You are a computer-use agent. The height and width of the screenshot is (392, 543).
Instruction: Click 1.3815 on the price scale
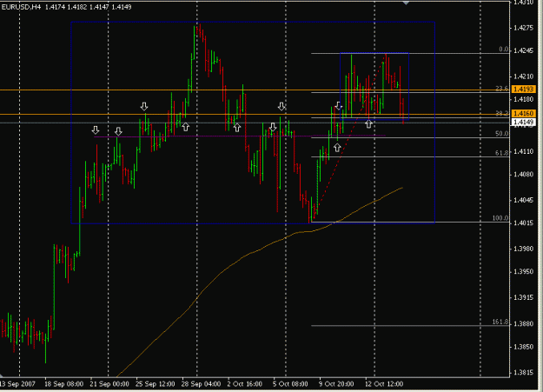click(x=523, y=373)
